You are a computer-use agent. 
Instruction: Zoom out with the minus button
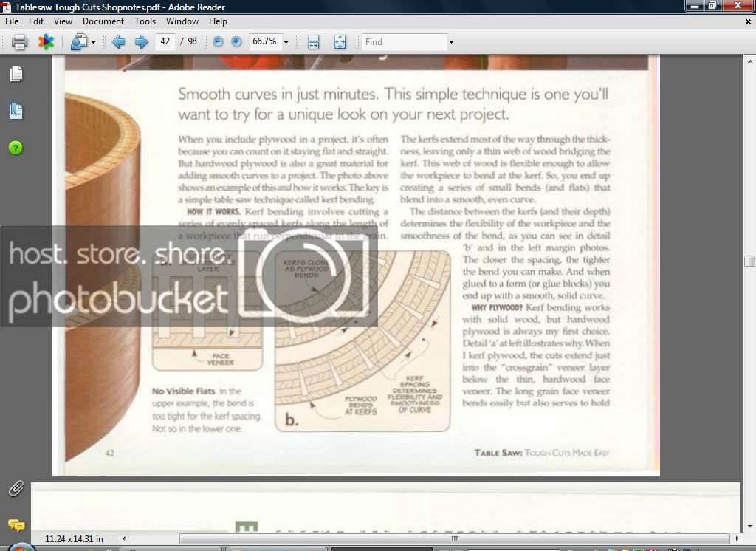218,42
